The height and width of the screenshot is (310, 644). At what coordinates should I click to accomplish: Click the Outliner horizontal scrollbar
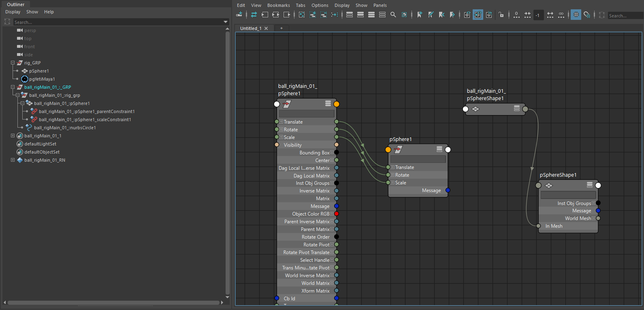pos(113,302)
